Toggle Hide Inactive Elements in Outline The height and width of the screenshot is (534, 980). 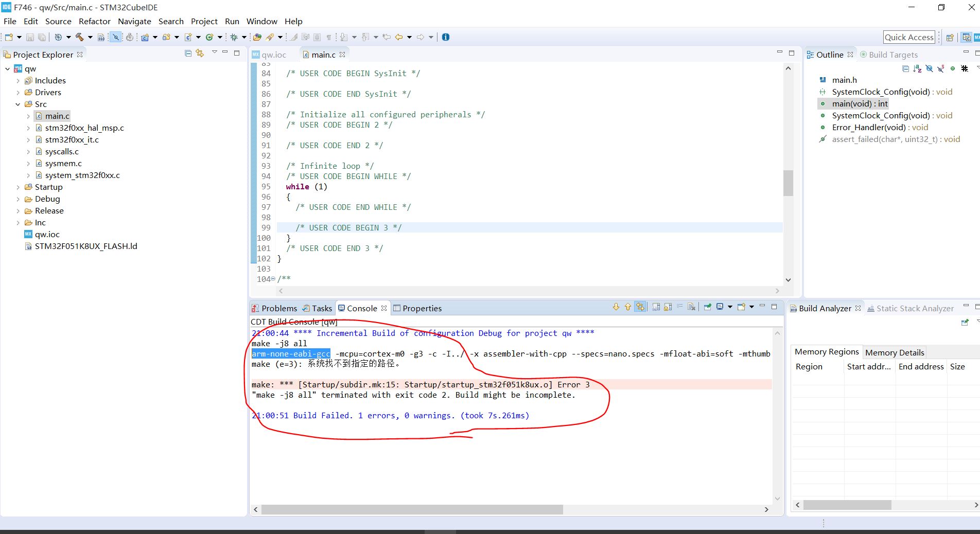coord(965,68)
